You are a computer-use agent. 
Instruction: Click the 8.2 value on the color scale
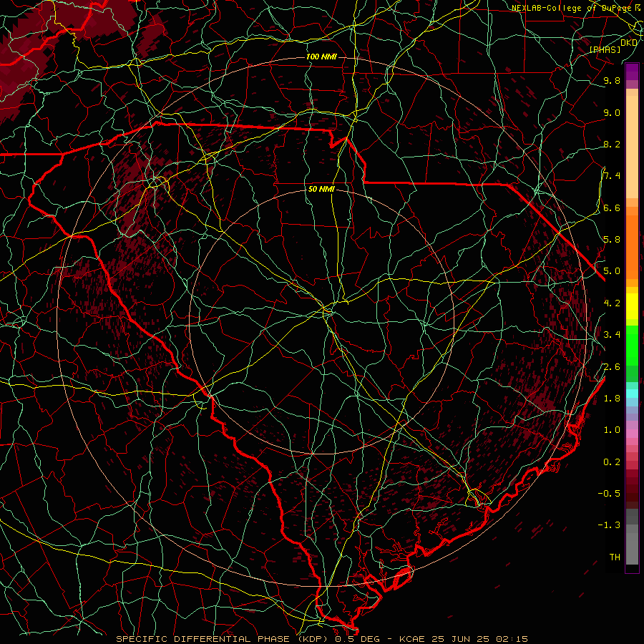coord(612,144)
